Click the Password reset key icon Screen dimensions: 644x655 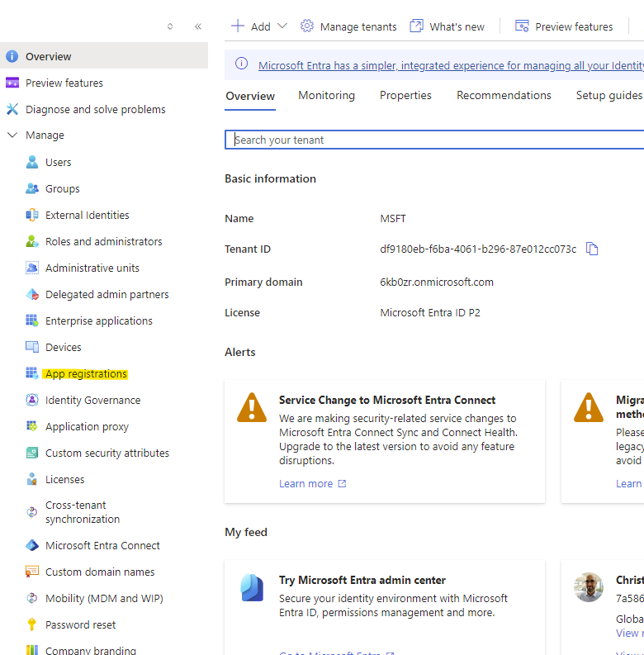click(x=32, y=624)
